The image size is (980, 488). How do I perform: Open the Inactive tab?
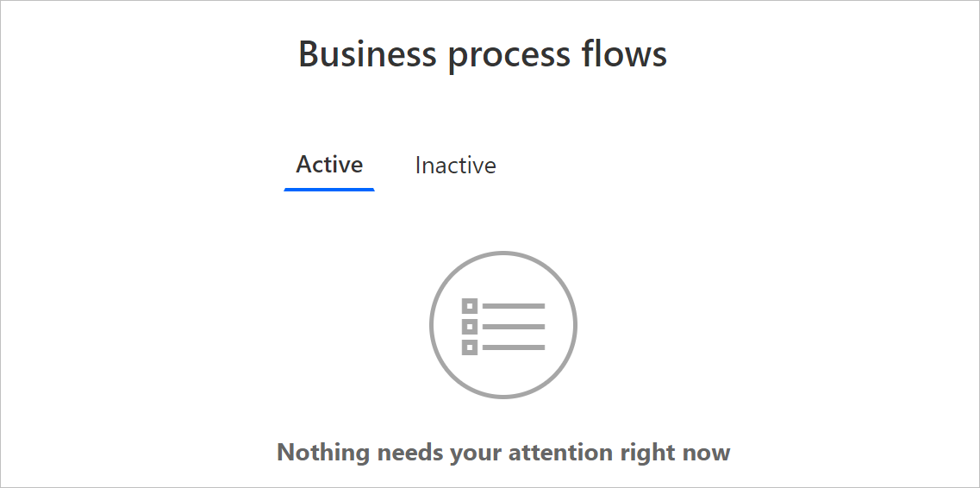coord(455,165)
